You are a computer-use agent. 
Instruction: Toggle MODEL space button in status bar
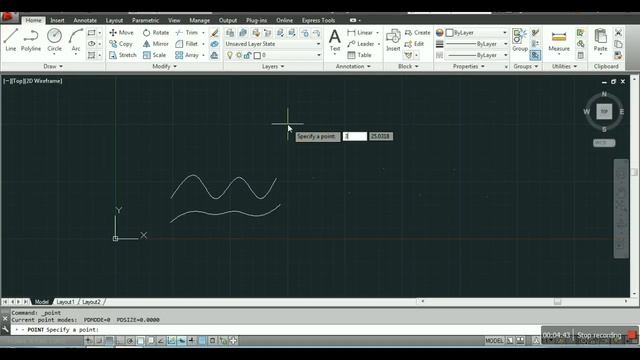point(494,340)
